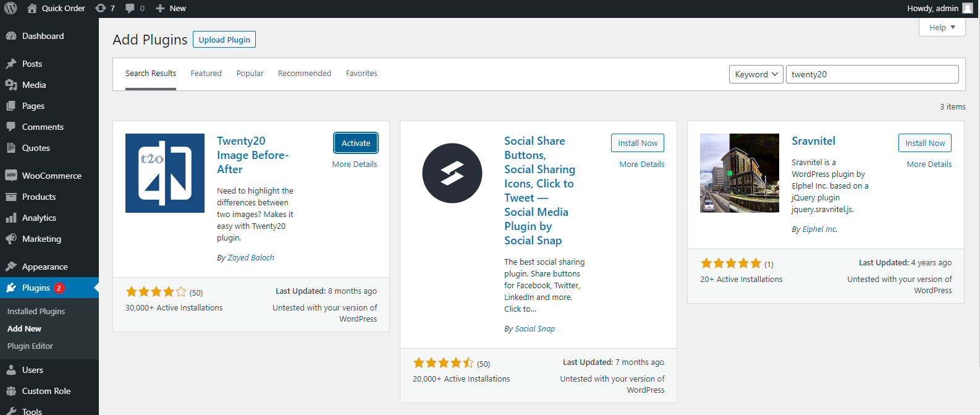
Task: Click the Quick Order site name
Action: [64, 8]
